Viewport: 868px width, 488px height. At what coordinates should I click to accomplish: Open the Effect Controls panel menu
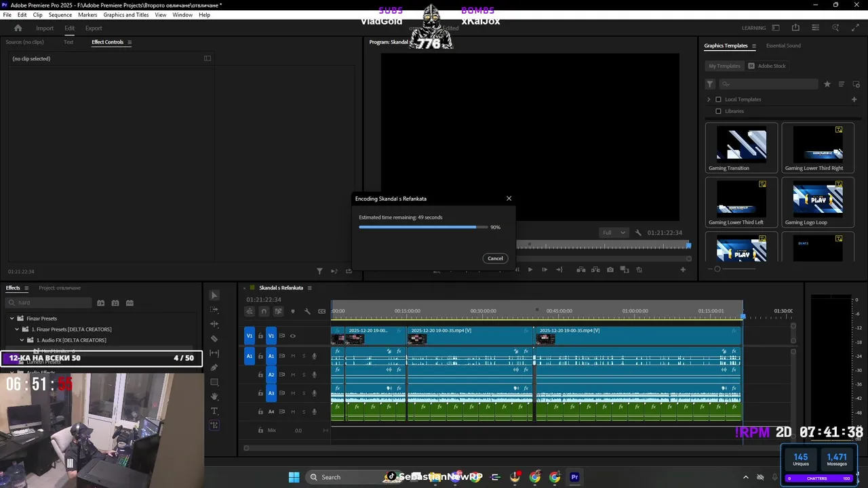pos(130,42)
